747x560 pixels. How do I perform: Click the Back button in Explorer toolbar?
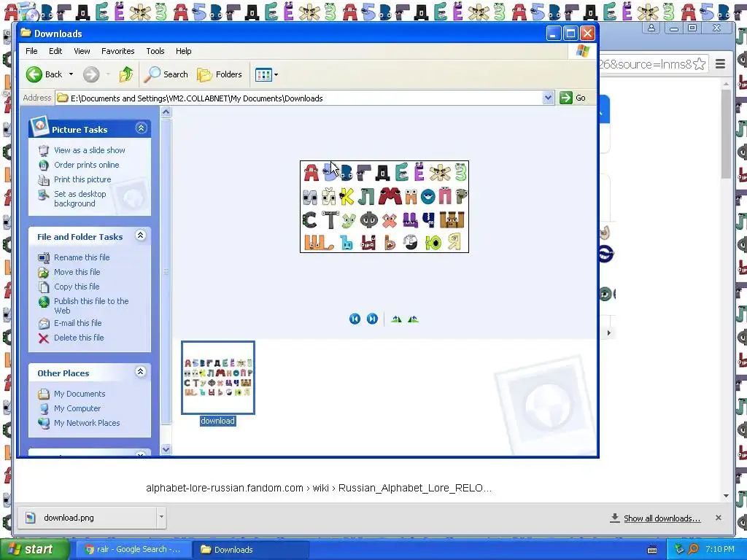click(x=44, y=74)
